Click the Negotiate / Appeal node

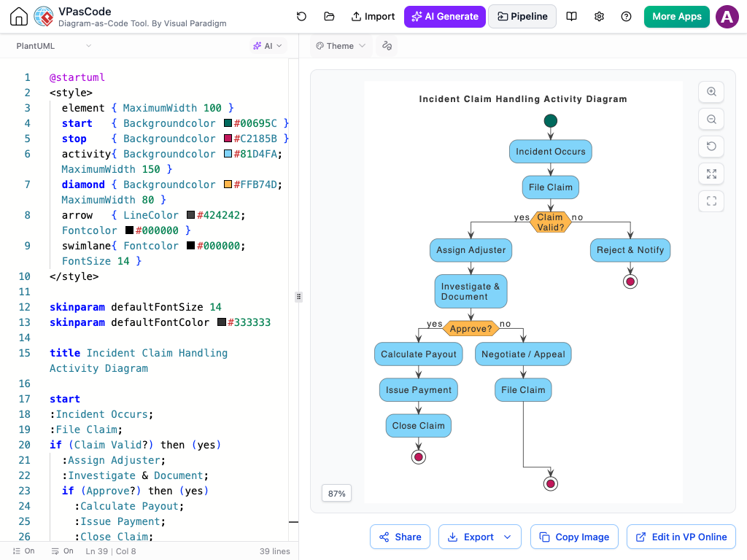(523, 354)
